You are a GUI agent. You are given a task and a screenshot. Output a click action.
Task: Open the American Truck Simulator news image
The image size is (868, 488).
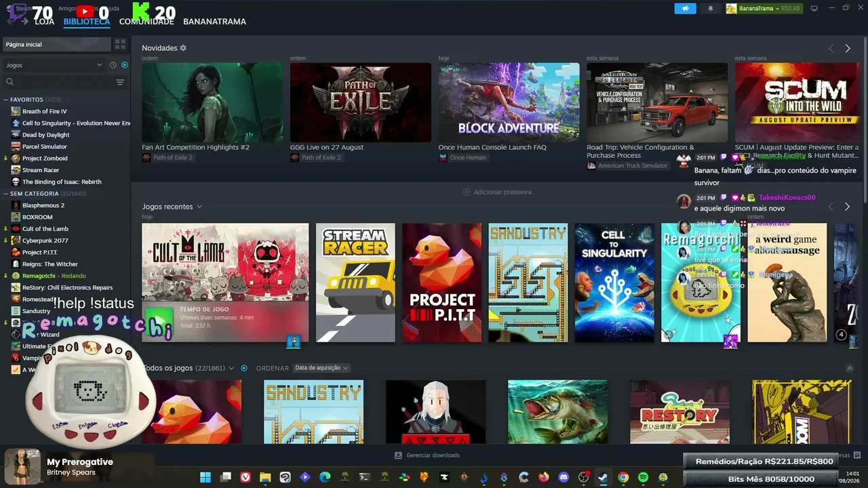point(657,102)
